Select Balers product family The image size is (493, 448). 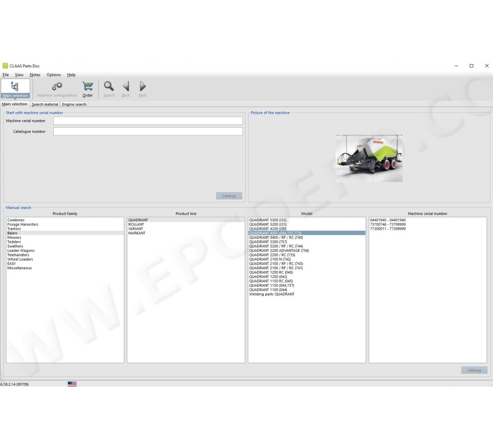(65, 233)
